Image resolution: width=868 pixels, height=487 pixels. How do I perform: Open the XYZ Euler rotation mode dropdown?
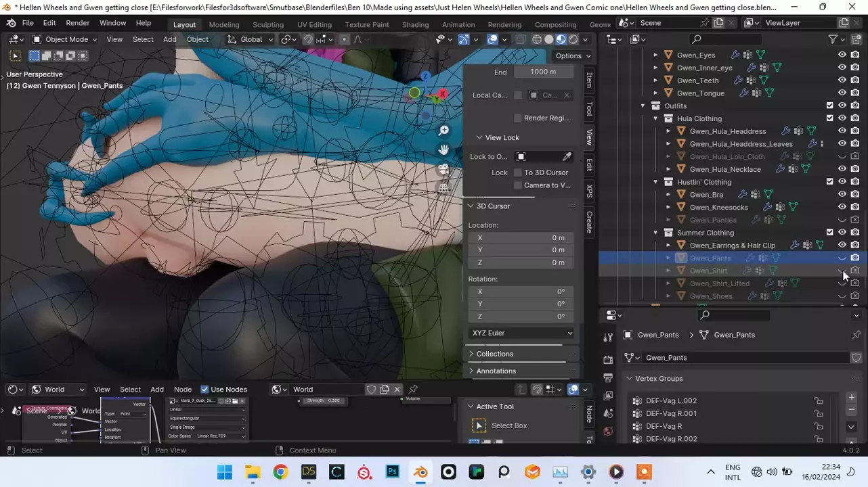point(521,333)
